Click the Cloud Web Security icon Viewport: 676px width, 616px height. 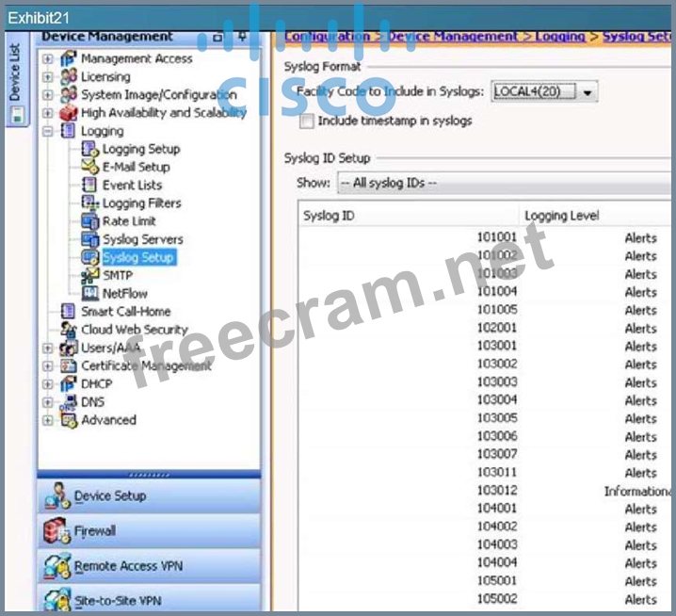(68, 330)
